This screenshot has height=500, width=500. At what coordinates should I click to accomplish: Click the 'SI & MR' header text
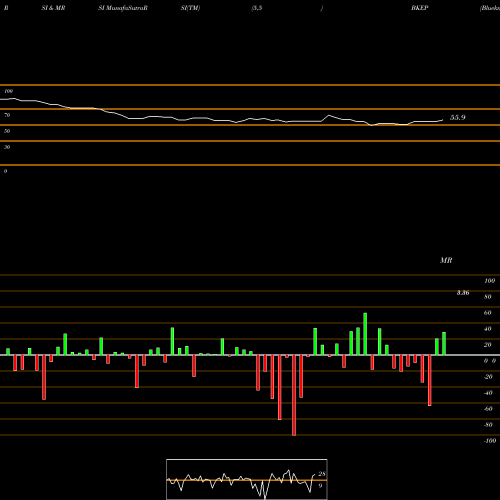[x=53, y=8]
